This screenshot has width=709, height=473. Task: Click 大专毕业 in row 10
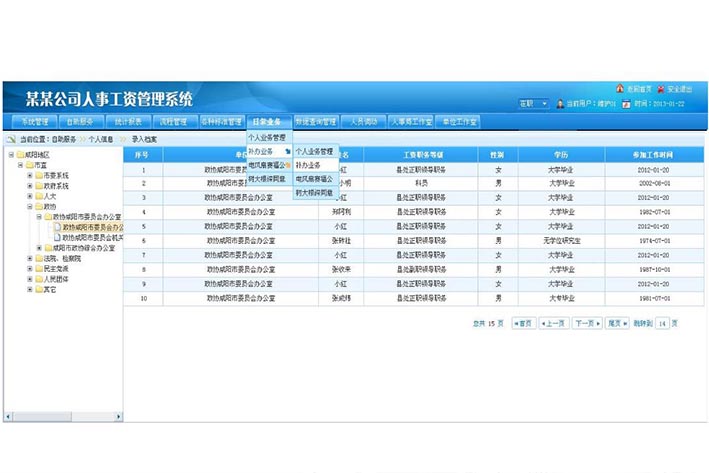click(x=562, y=298)
